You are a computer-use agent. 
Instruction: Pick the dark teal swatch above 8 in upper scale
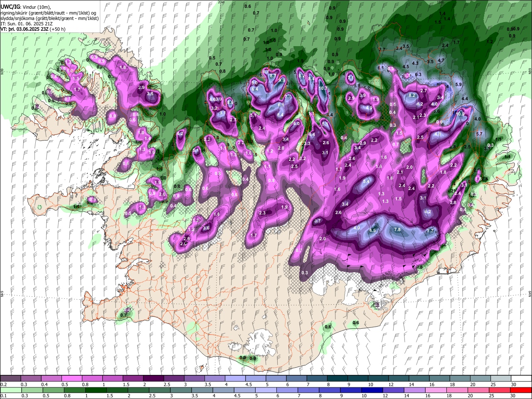tap(337, 379)
